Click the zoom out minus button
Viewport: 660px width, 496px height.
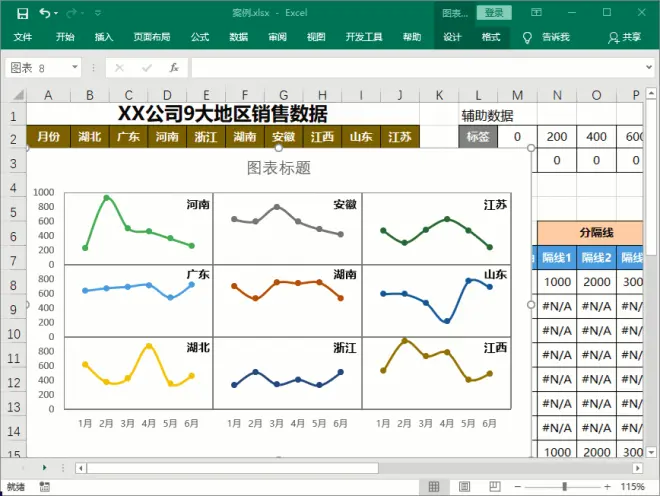[x=518, y=487]
